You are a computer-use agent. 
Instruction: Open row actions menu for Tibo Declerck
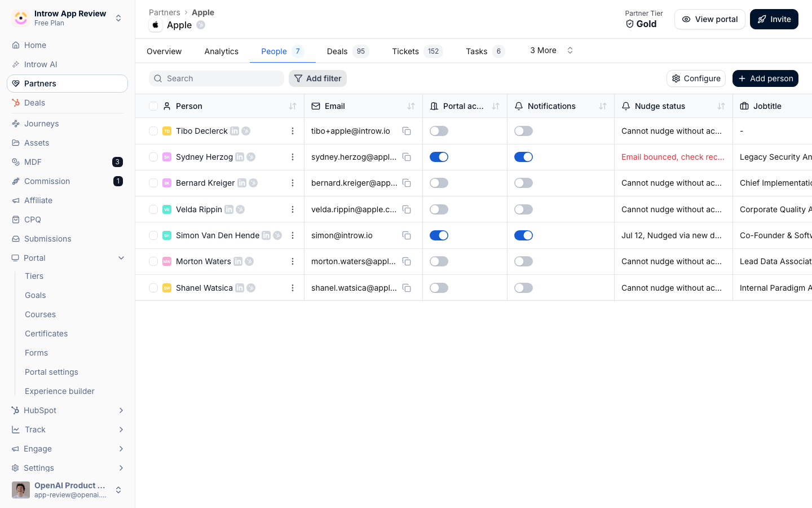292,131
